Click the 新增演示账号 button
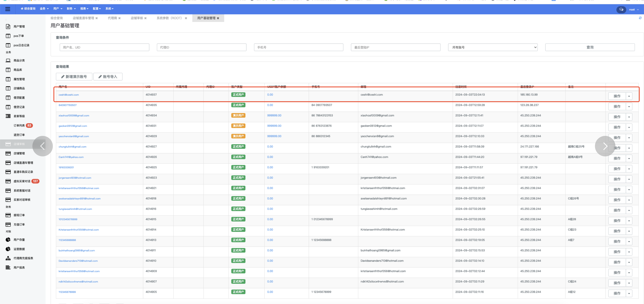Screen dimensions: 644x304 coord(74,77)
